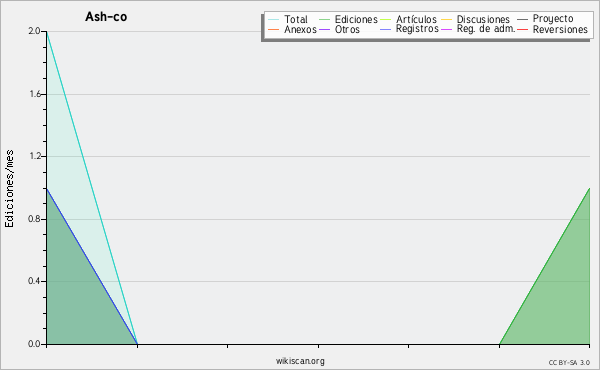
Task: Click the orange Anexos legend line swatch
Action: [x=274, y=29]
